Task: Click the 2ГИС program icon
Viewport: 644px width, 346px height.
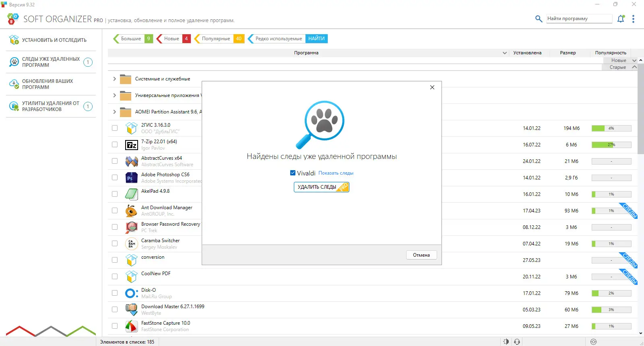Action: [x=132, y=128]
